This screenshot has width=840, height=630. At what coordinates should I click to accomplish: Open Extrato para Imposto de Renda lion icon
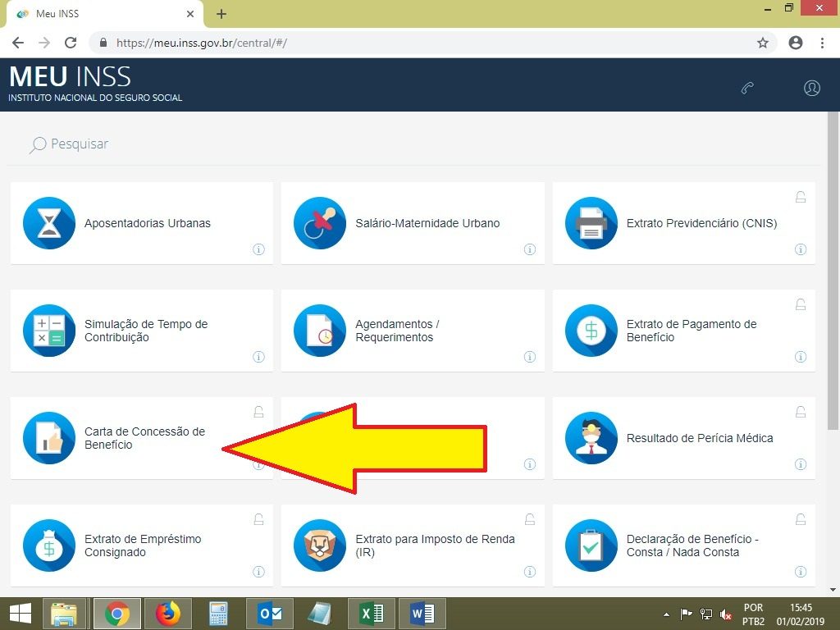(x=320, y=546)
